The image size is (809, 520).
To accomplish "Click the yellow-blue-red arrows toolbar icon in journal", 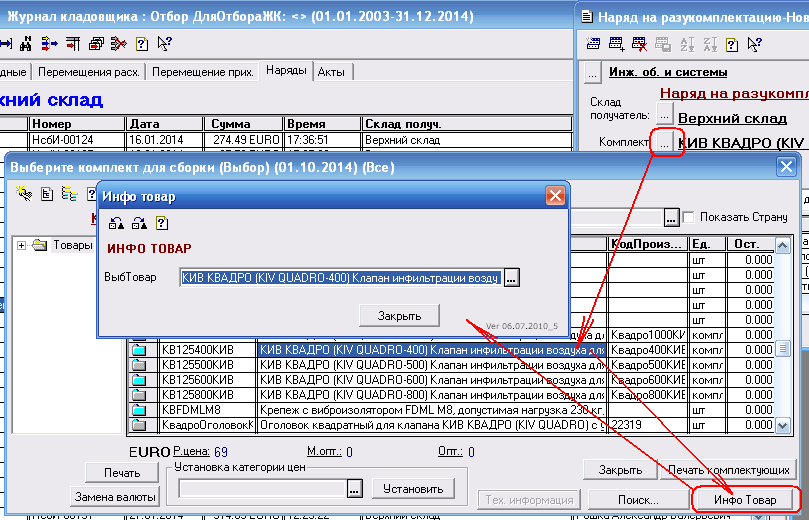I will point(50,44).
